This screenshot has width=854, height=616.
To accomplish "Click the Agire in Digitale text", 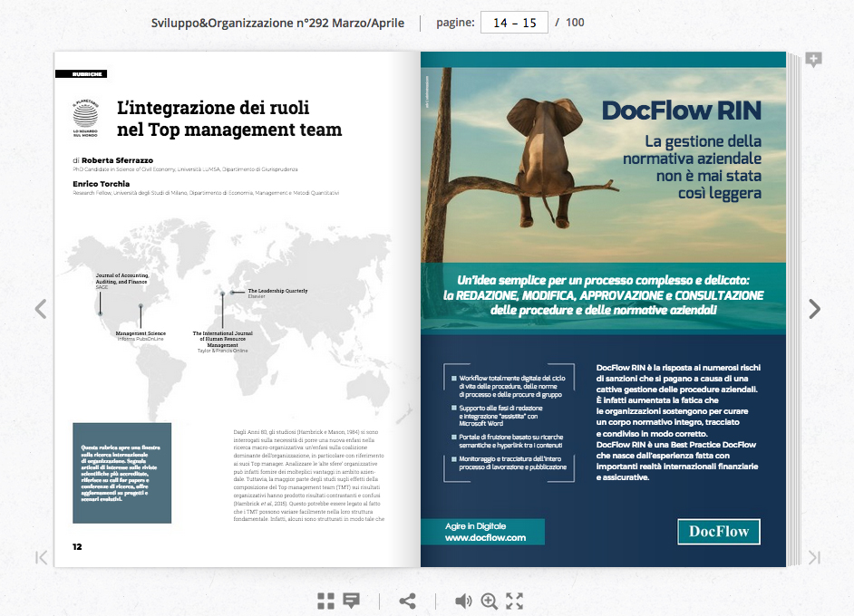I will (475, 526).
